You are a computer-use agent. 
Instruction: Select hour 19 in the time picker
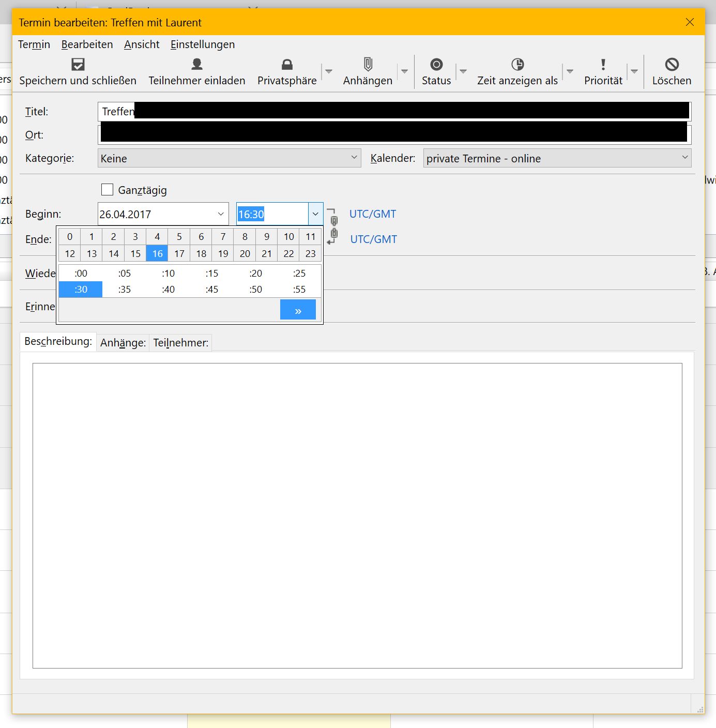[223, 254]
